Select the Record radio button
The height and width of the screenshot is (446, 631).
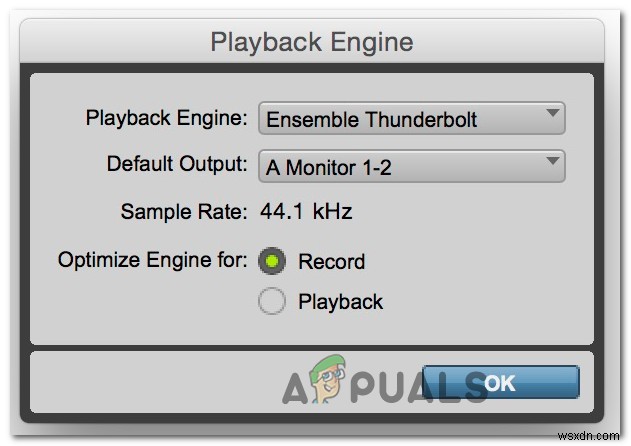point(271,261)
